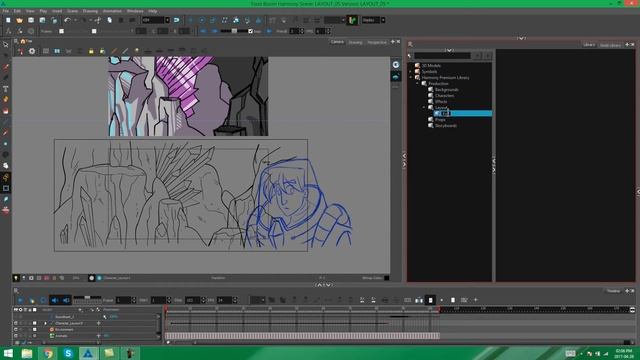Expand the Symbols folder in Library tree
640x360 pixels.
pyautogui.click(x=411, y=71)
